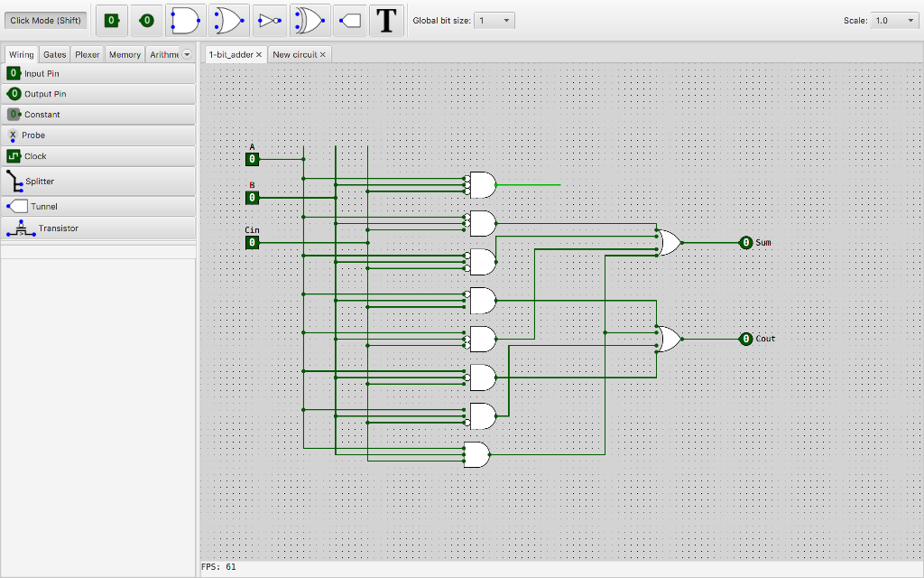
Task: Pick the Output Pin tool from the toolbar
Action: [x=145, y=20]
